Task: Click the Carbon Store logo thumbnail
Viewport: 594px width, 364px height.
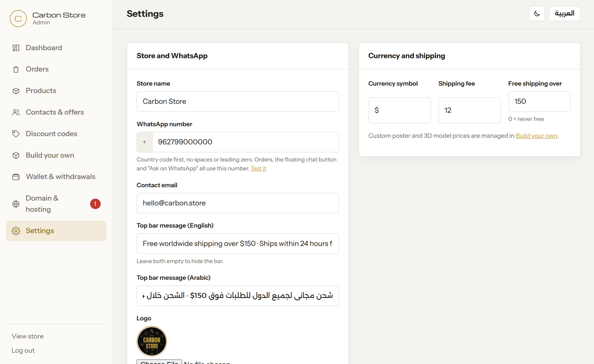Action: 152,341
